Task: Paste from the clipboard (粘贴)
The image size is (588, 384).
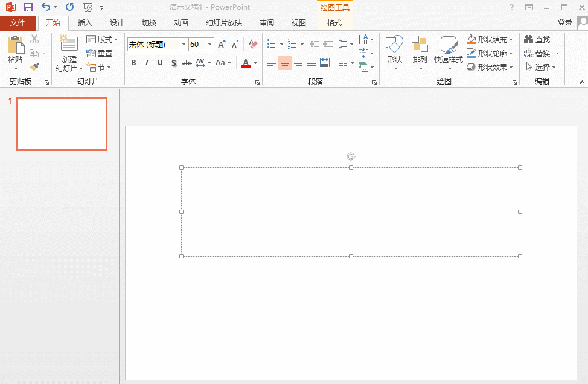Action: tap(15, 53)
